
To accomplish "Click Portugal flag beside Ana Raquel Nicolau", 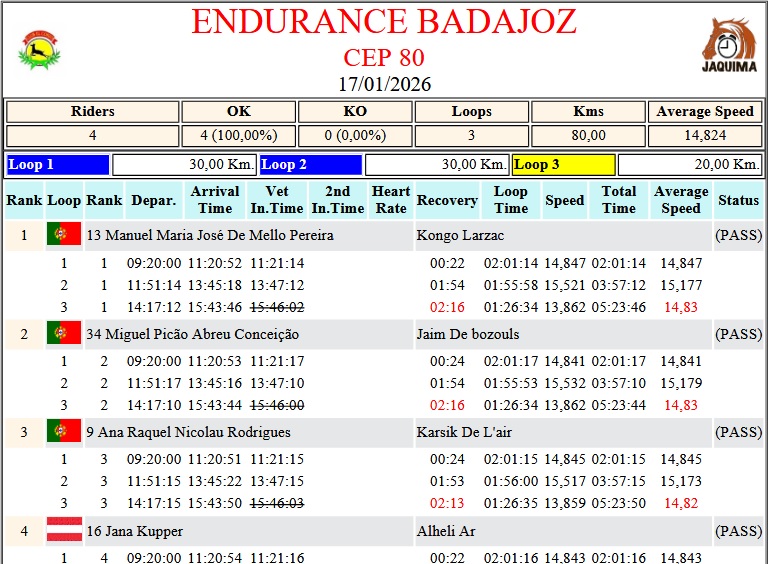I will 64,432.
